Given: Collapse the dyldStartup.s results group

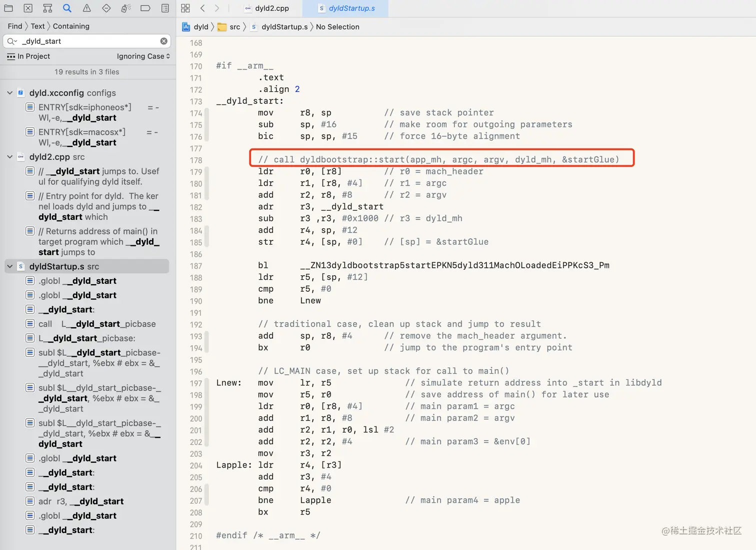Looking at the screenshot, I should pyautogui.click(x=9, y=266).
